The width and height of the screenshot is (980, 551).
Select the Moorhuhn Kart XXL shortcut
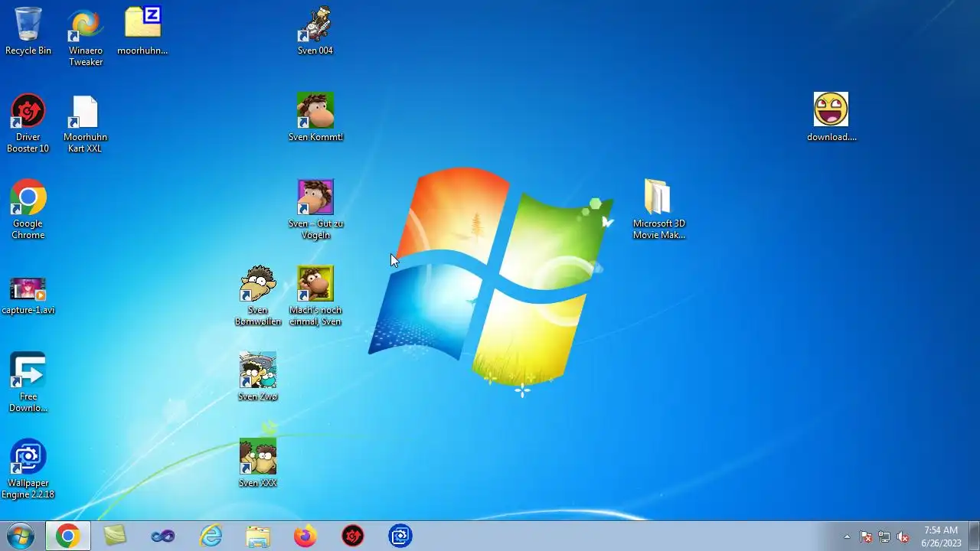pos(85,123)
